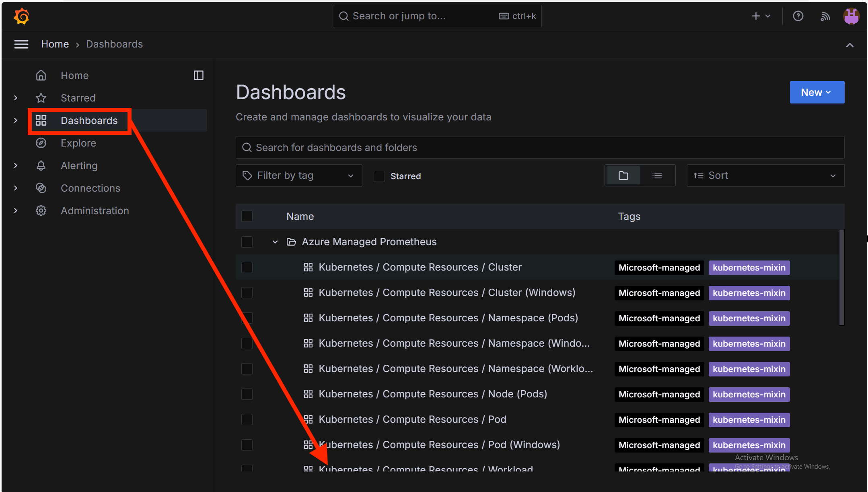The image size is (868, 492).
Task: Click dashboard icon beside Namespace (Pods)
Action: tap(308, 318)
